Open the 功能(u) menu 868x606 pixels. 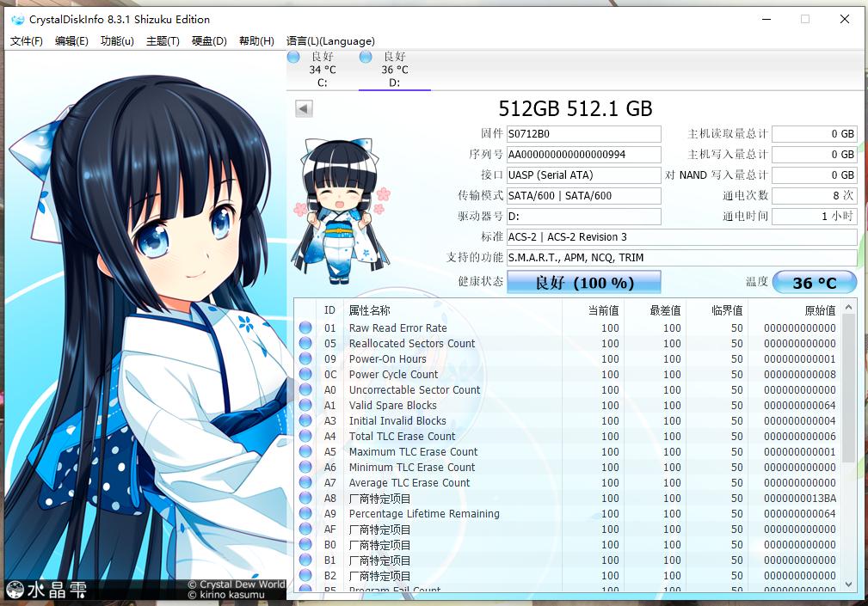117,41
